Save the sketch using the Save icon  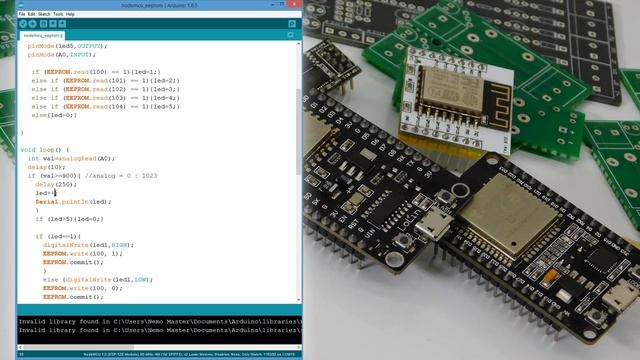62,24
